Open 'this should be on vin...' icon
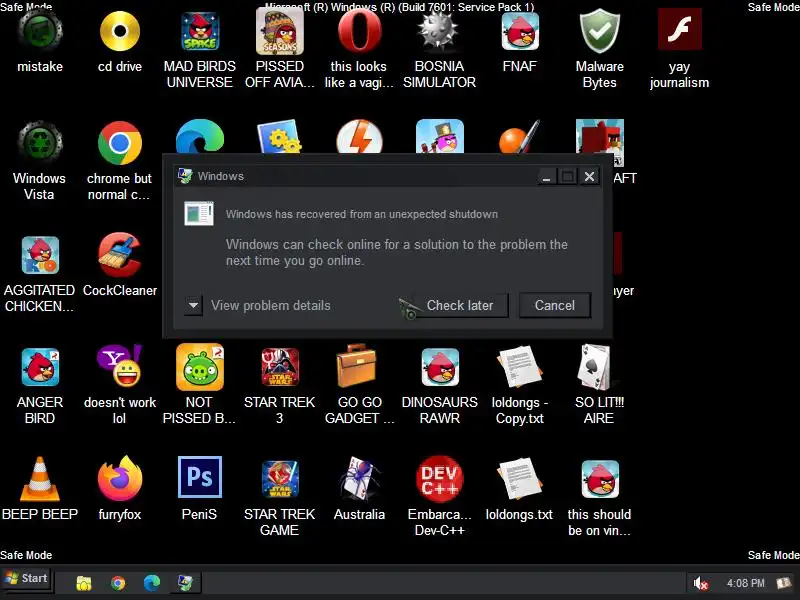This screenshot has width=800, height=600. coord(599,479)
